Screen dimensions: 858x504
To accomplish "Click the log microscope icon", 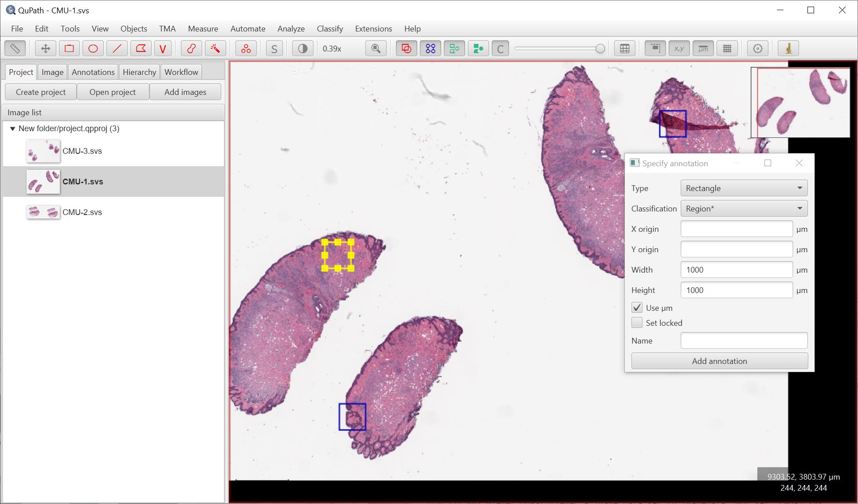I will point(788,48).
